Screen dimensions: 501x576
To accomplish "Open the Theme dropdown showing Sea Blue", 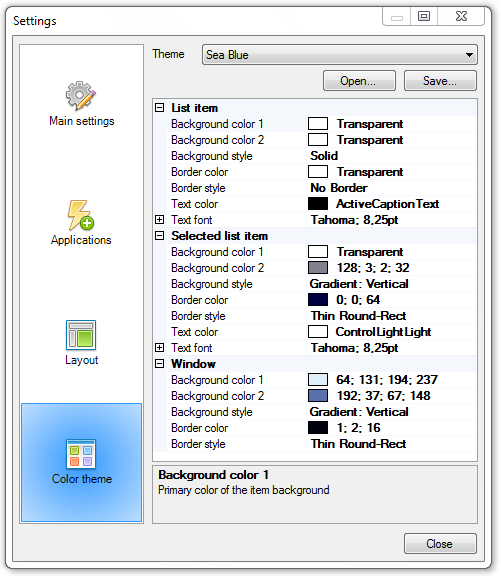I will pos(340,55).
